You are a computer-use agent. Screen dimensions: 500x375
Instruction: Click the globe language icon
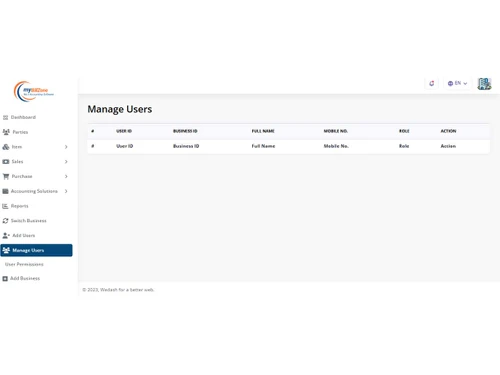(450, 83)
